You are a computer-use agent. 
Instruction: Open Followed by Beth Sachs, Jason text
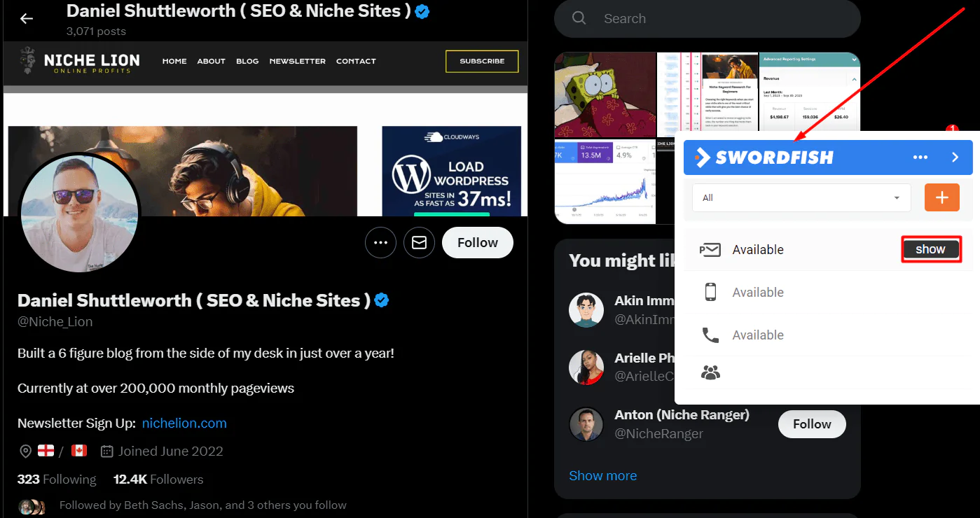(203, 505)
